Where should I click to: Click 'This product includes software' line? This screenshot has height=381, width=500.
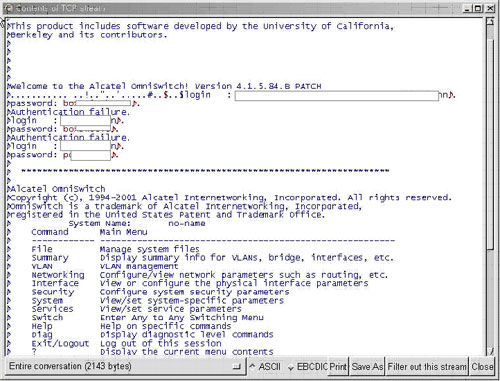(201, 26)
